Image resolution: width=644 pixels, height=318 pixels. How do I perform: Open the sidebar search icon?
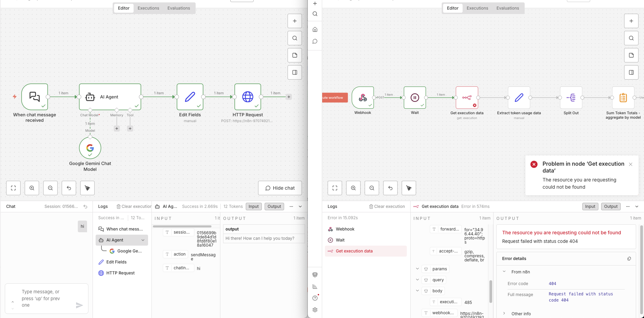coord(315,14)
